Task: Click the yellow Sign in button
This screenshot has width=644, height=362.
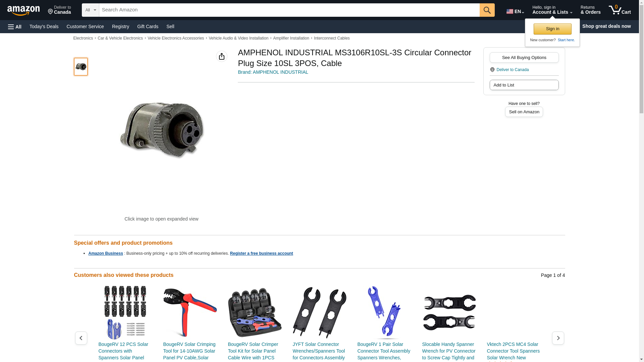Action: 552,29
